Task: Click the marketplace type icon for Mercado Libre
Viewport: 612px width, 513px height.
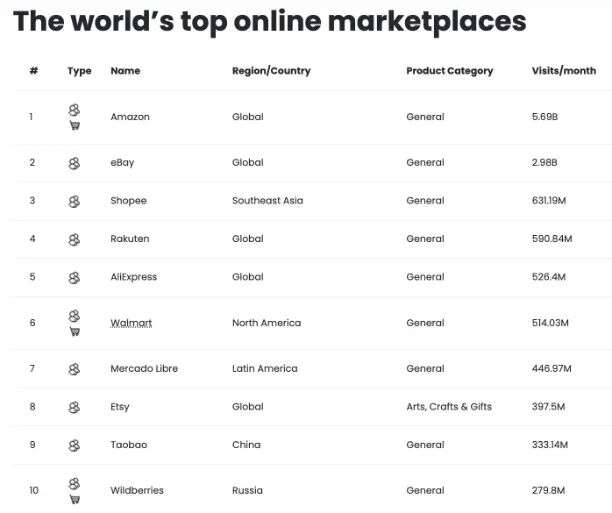Action: pos(74,369)
